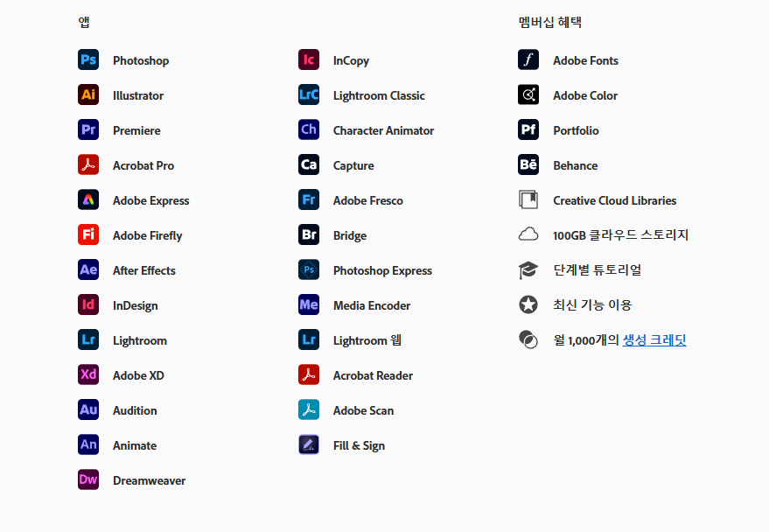Click the Capture Ca icon

309,164
